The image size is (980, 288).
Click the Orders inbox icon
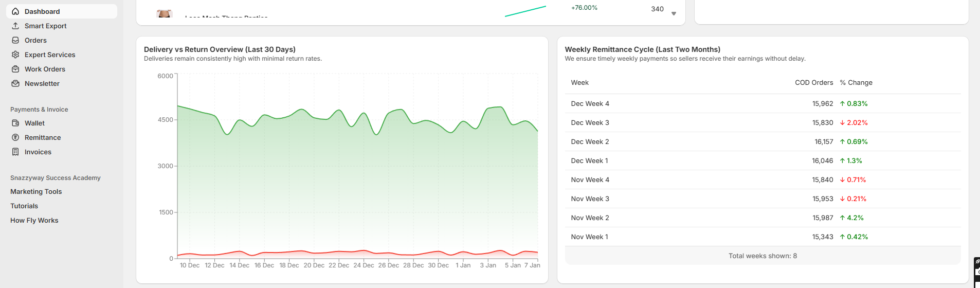point(15,40)
